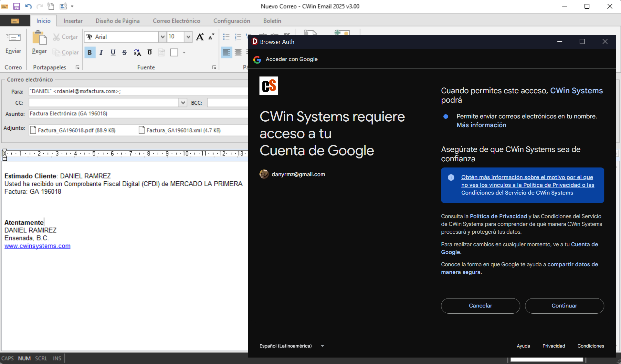Viewport: 621px width, 364px height.
Task: Click the Para recipient field
Action: click(x=138, y=91)
